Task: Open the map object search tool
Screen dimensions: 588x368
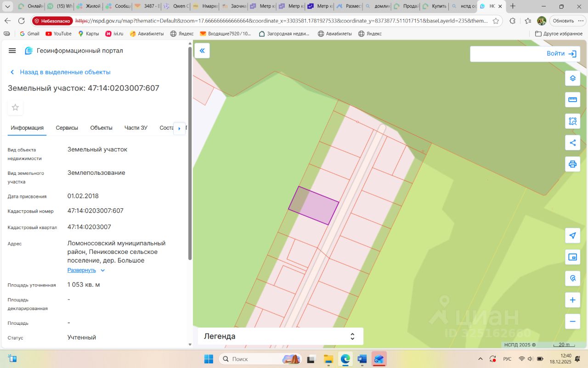Action: 572,278
